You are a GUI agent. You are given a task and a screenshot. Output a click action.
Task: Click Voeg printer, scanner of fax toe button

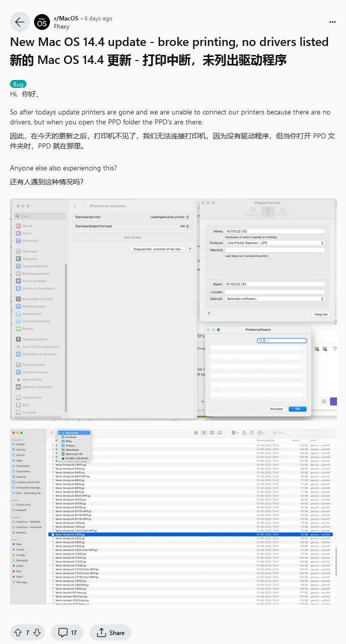(x=158, y=249)
